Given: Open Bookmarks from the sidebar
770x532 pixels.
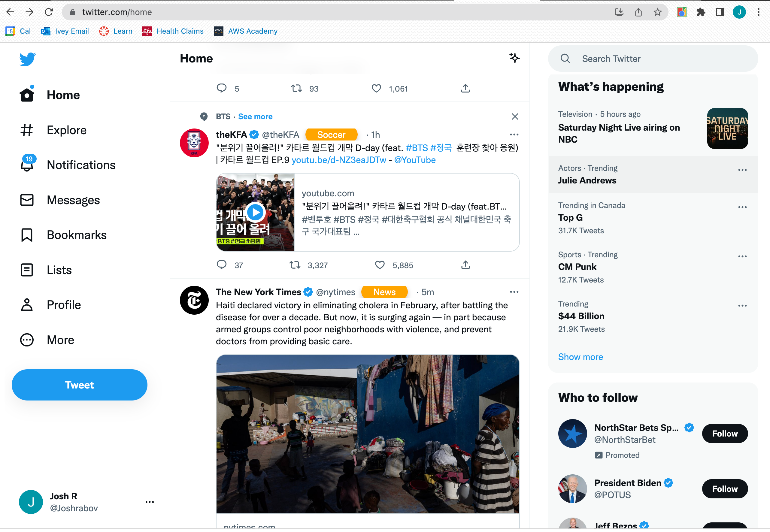Looking at the screenshot, I should coord(77,235).
